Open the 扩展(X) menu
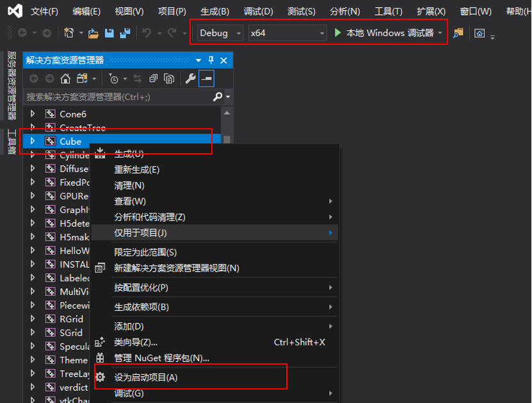Image resolution: width=532 pixels, height=403 pixels. click(x=431, y=12)
